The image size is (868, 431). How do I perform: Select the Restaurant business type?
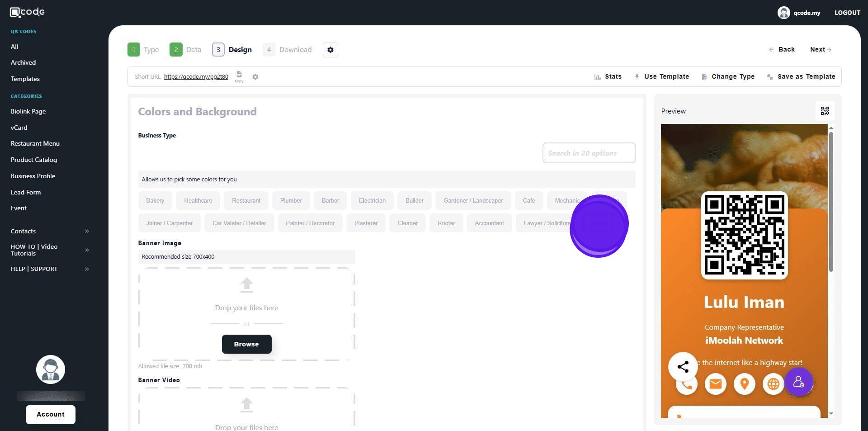coord(246,201)
